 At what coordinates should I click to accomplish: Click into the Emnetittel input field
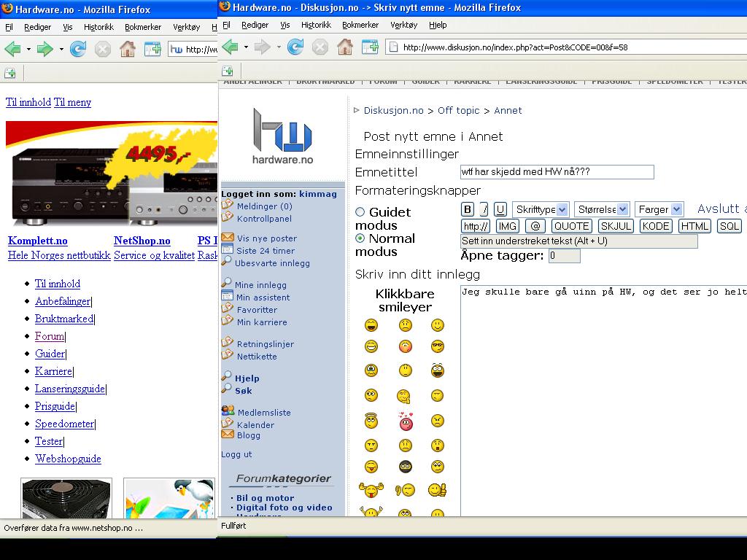(557, 172)
